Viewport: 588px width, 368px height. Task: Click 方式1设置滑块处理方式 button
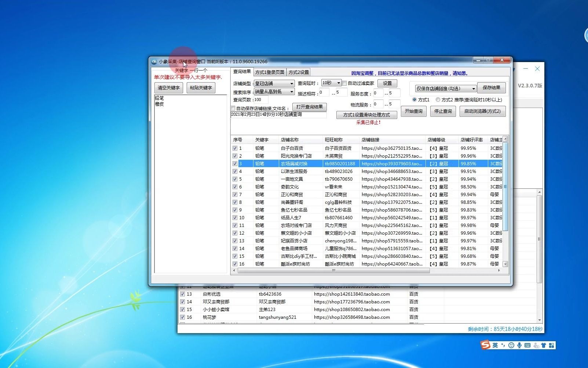[366, 115]
